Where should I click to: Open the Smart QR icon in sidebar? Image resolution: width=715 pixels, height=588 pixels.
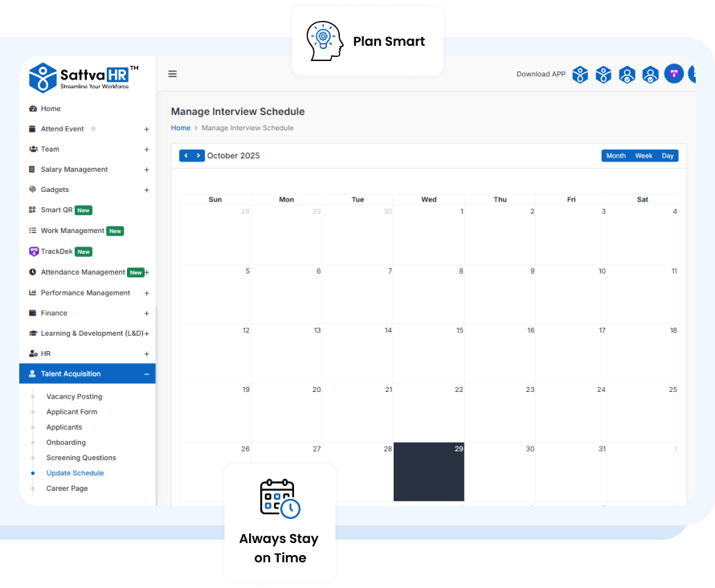33,210
